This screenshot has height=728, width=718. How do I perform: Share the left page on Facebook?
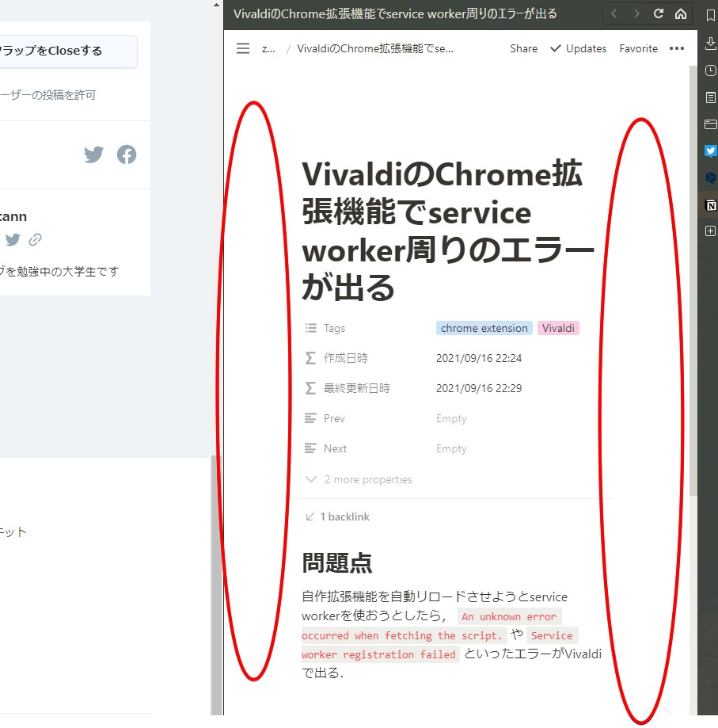(x=127, y=154)
